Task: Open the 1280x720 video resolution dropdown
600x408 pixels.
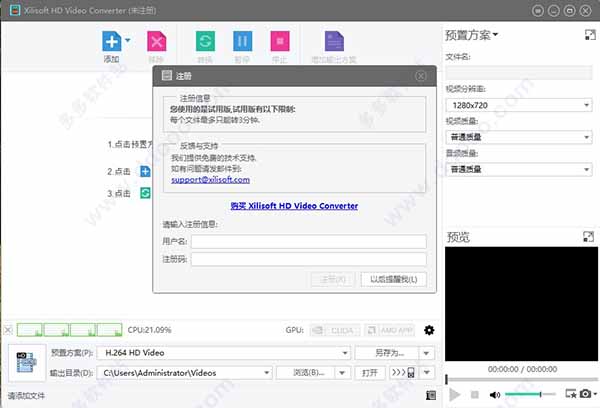Action: (x=518, y=105)
